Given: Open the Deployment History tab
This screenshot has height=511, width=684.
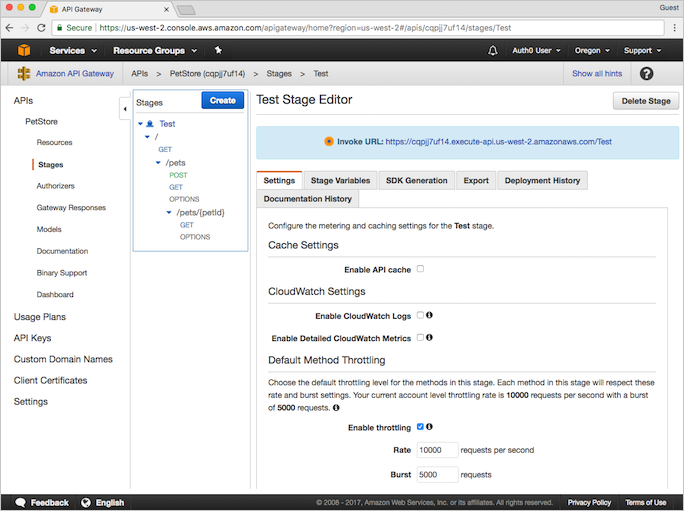Looking at the screenshot, I should click(x=542, y=180).
